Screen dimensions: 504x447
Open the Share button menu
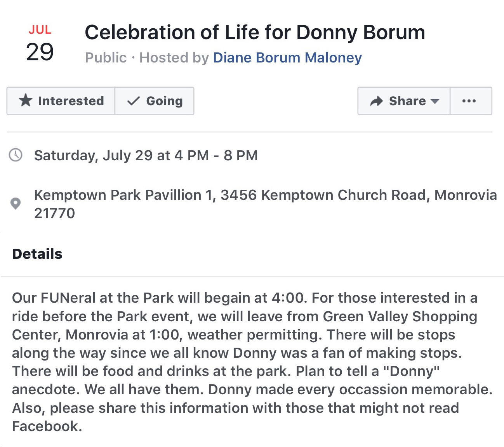(404, 101)
